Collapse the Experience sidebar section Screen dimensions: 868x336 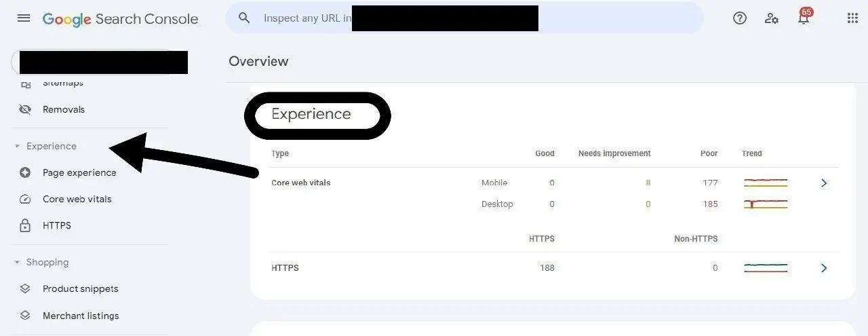tap(45, 146)
